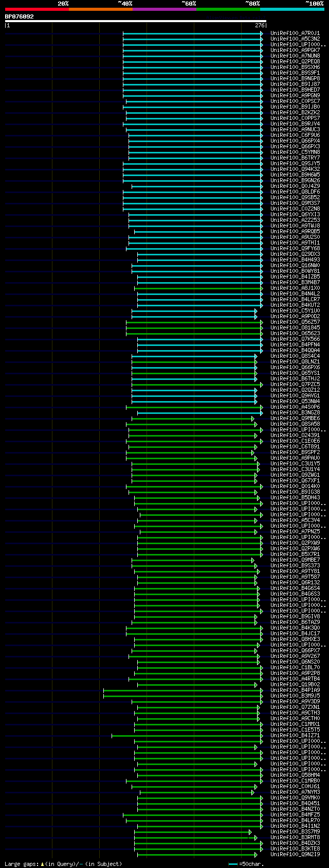Select the UniRef100_Q8LDF6 entry

pos(295,192)
